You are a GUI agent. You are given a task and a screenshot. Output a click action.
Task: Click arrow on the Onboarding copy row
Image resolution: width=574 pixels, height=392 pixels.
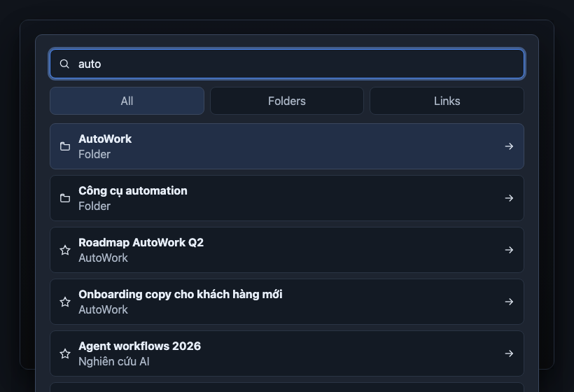(x=509, y=302)
